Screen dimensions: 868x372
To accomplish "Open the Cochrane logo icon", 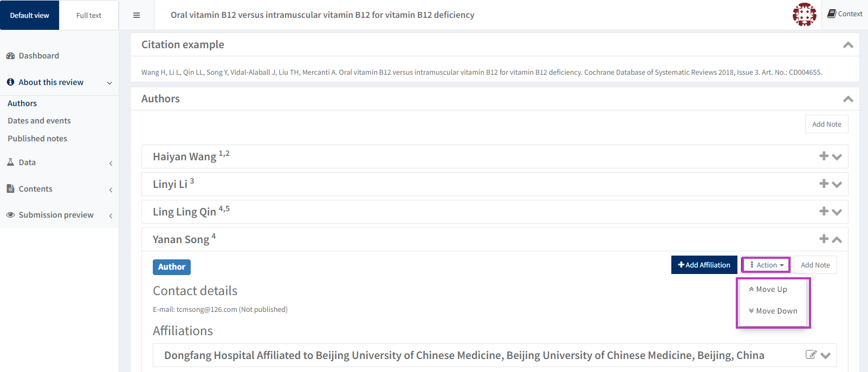I will click(x=804, y=15).
